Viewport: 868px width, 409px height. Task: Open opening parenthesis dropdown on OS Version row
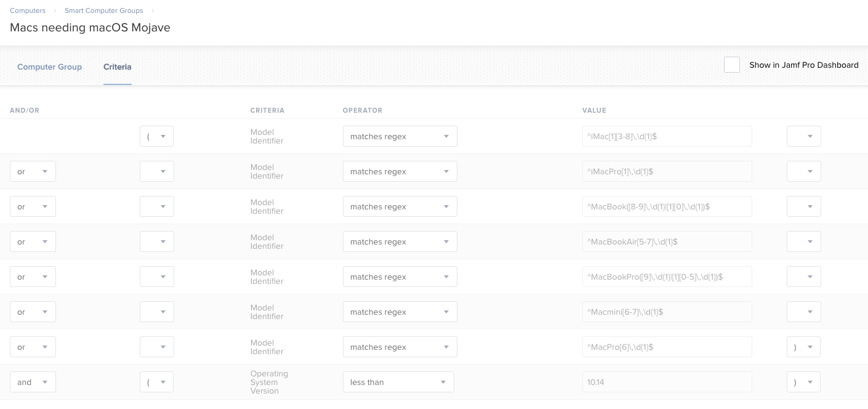(x=156, y=382)
